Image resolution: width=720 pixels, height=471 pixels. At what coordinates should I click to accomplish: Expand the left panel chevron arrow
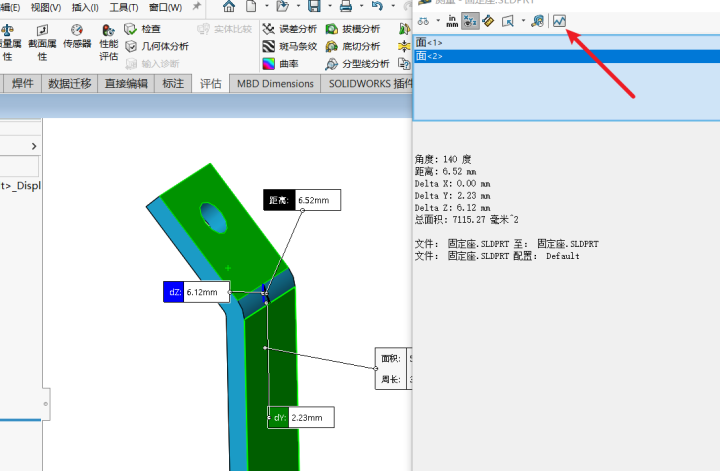coord(34,146)
